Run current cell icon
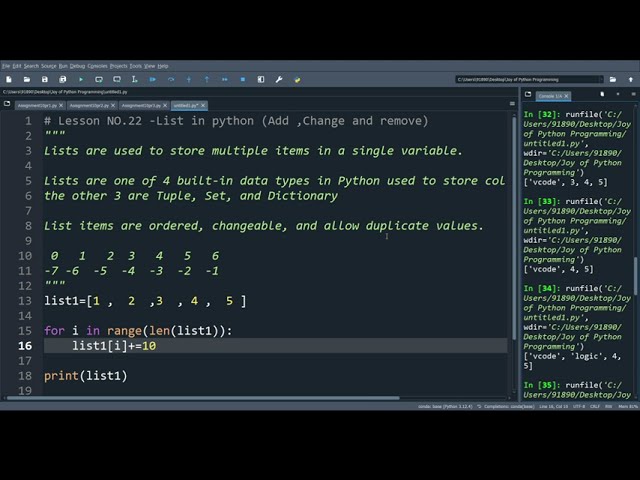The height and width of the screenshot is (480, 640). [99, 80]
